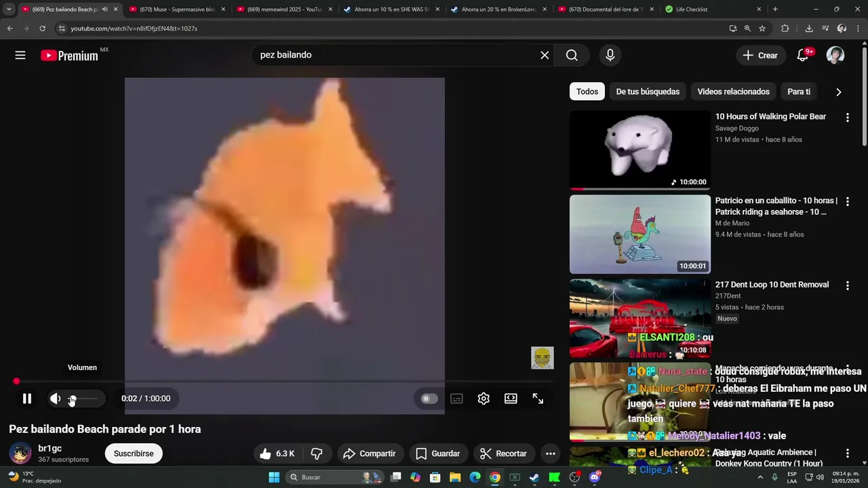The width and height of the screenshot is (868, 488).
Task: Open options for Walking Polar Bear video
Action: coord(847,117)
